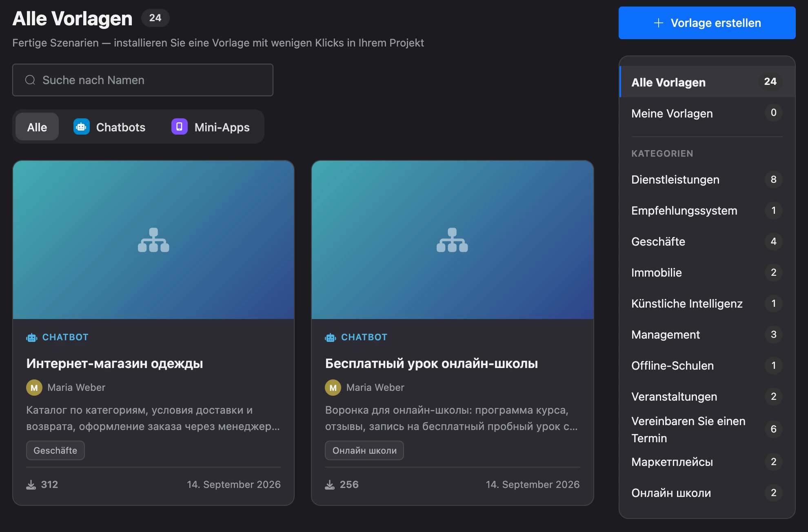Image resolution: width=808 pixels, height=532 pixels.
Task: Click the Chatbots robot icon
Action: 81,127
